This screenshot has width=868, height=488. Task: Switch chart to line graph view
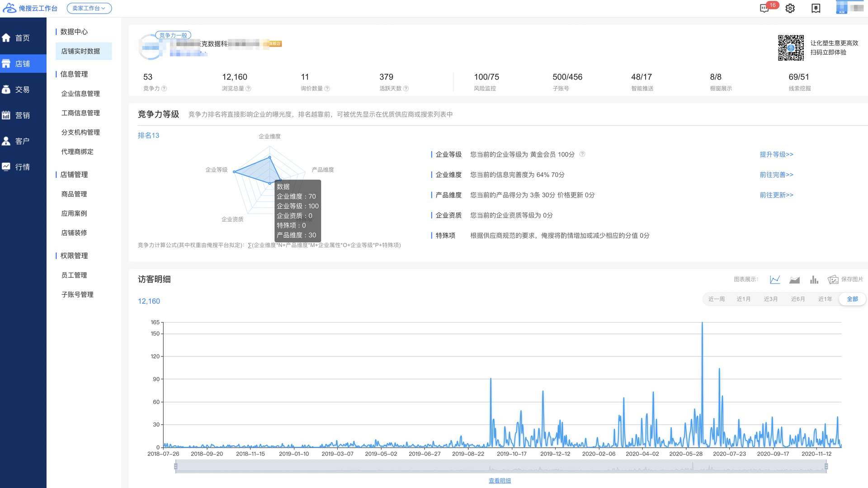(775, 280)
